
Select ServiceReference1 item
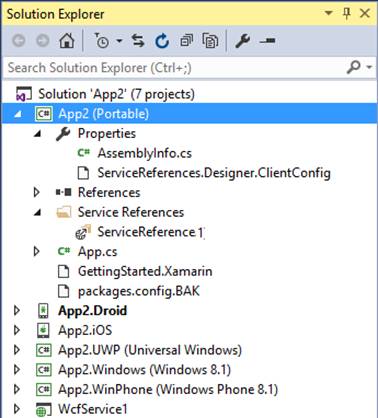[x=150, y=232]
